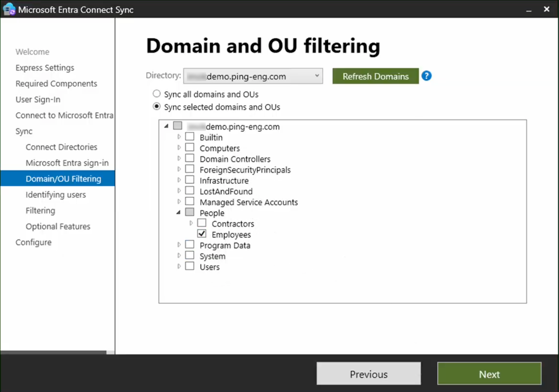Click the Next button
Viewport: 559px width, 392px height.
[x=489, y=374]
